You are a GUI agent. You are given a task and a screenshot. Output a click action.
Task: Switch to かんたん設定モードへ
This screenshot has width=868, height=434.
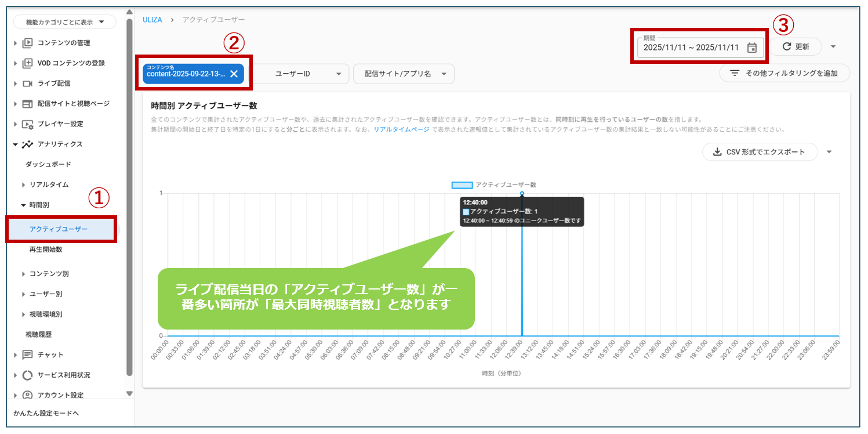(46, 413)
